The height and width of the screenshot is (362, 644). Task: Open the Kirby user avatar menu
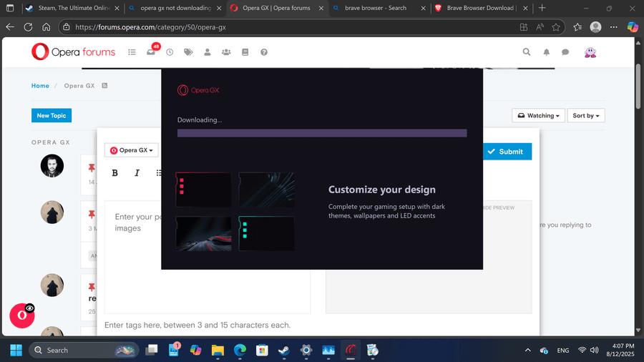point(590,52)
